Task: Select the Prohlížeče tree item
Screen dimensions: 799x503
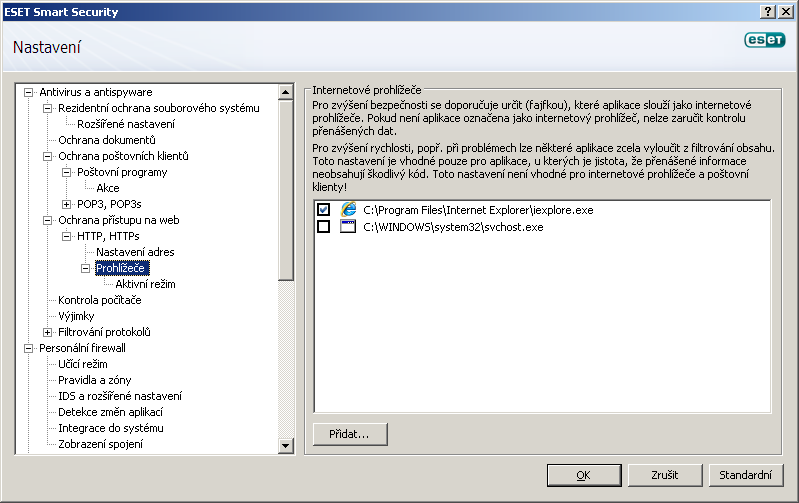Action: [x=122, y=268]
